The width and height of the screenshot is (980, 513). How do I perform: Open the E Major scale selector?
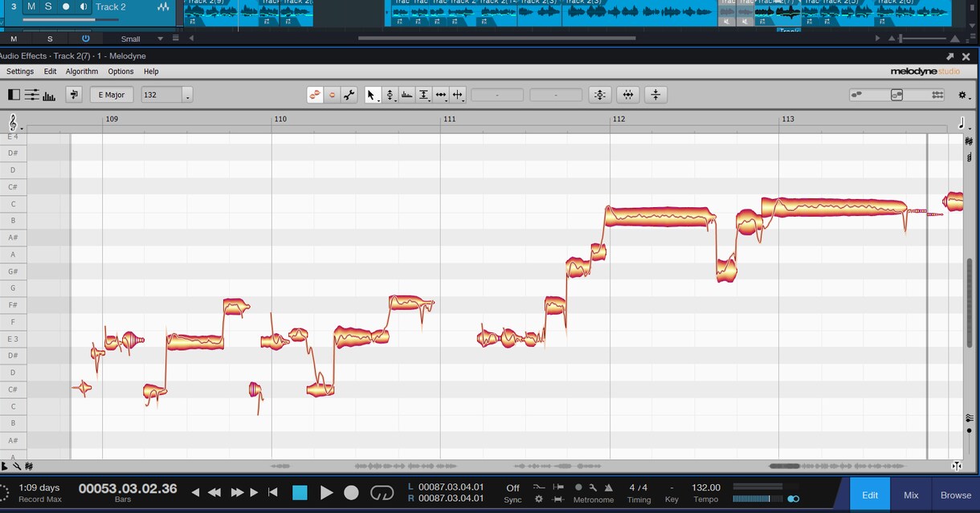[112, 95]
